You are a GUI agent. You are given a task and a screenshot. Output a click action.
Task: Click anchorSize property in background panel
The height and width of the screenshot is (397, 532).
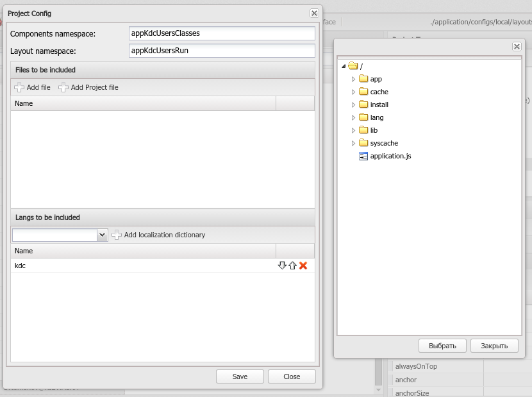coord(412,393)
